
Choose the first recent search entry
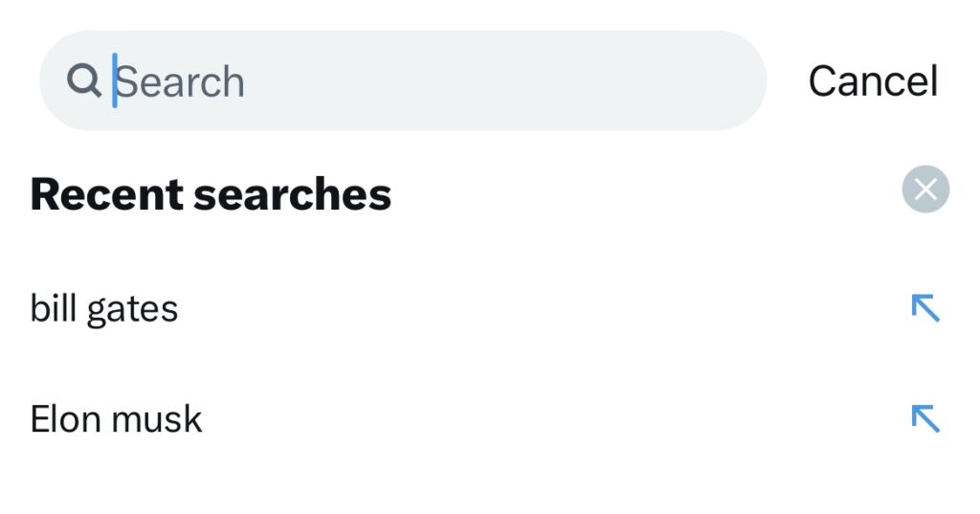tap(490, 308)
